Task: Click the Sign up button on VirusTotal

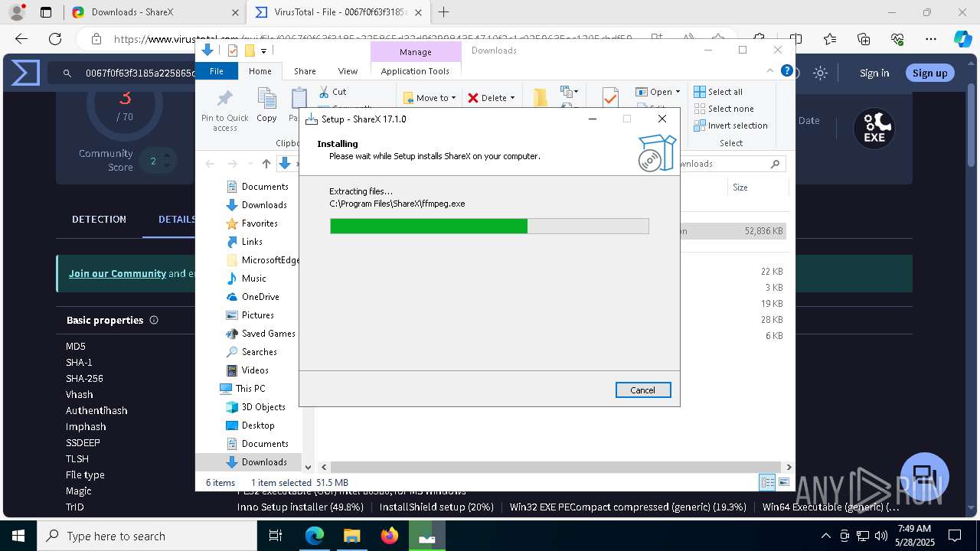Action: pos(930,73)
